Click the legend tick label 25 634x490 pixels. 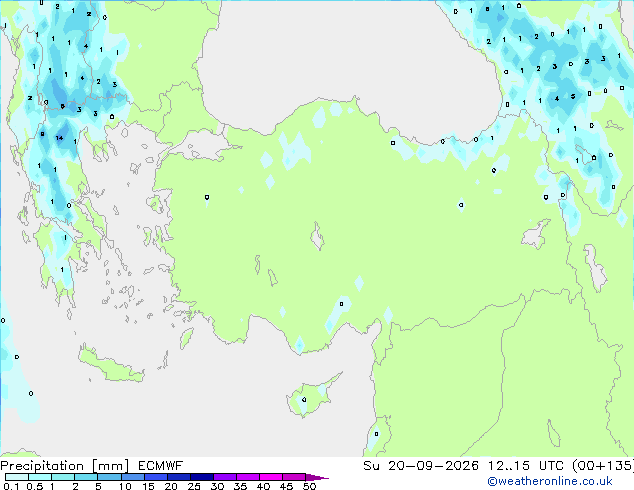point(194,486)
